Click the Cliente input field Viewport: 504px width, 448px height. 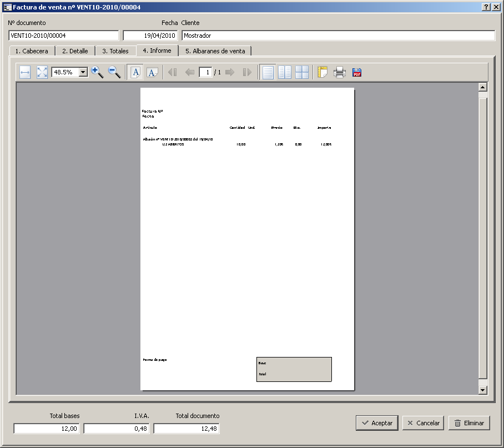[338, 36]
